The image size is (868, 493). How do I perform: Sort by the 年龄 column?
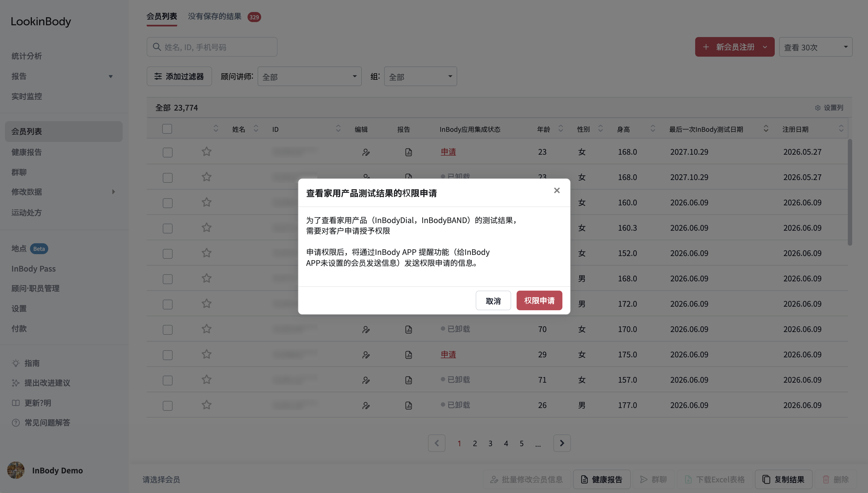[561, 129]
